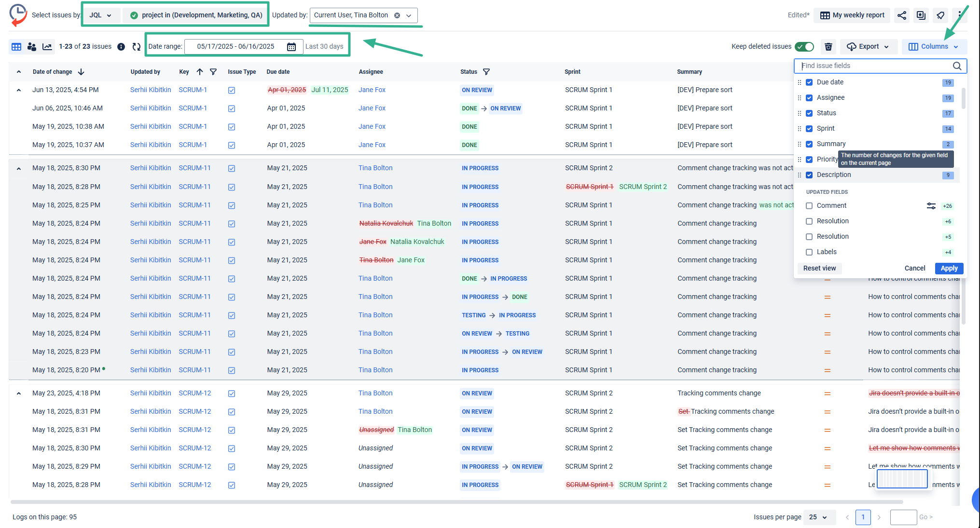This screenshot has width=980, height=528.
Task: Open the saved reports icon
Action: (x=921, y=15)
